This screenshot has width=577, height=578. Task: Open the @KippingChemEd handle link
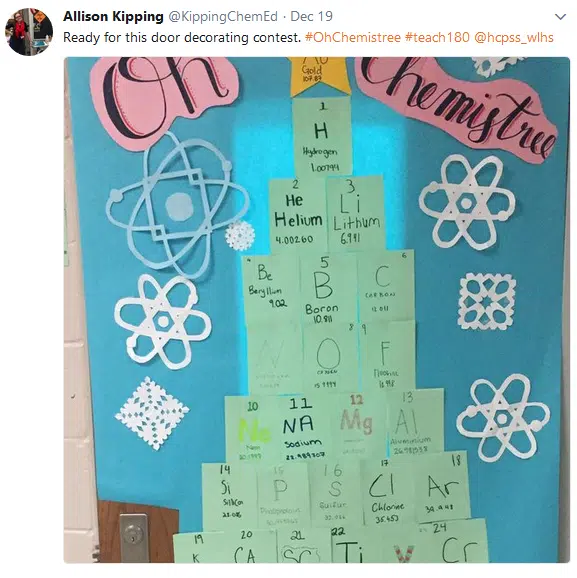(x=223, y=17)
